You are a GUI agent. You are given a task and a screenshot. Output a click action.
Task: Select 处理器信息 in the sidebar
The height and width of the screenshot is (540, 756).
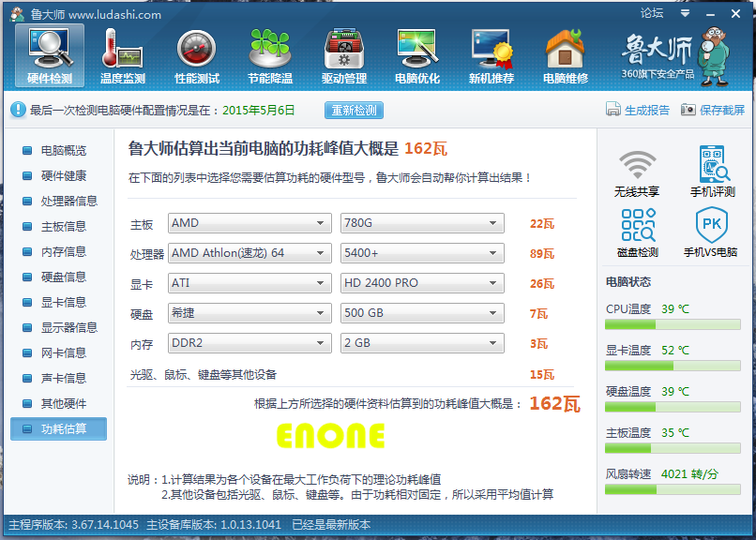click(59, 201)
